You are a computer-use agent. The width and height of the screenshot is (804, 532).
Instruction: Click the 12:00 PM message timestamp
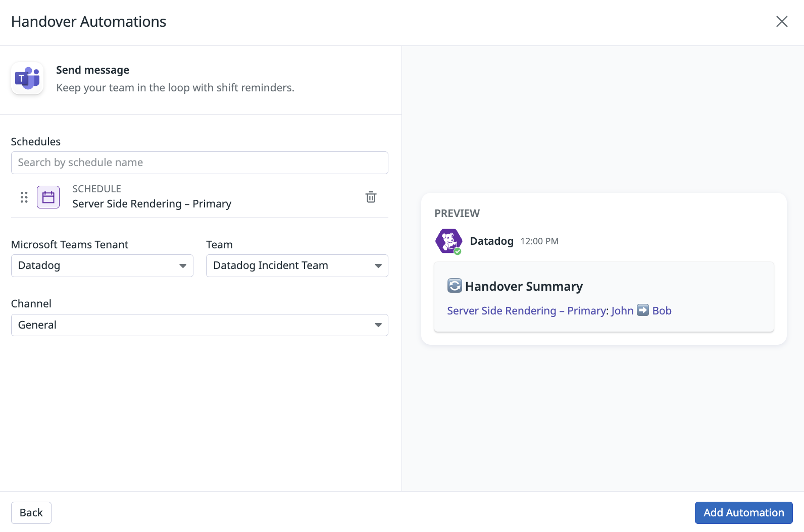click(539, 241)
